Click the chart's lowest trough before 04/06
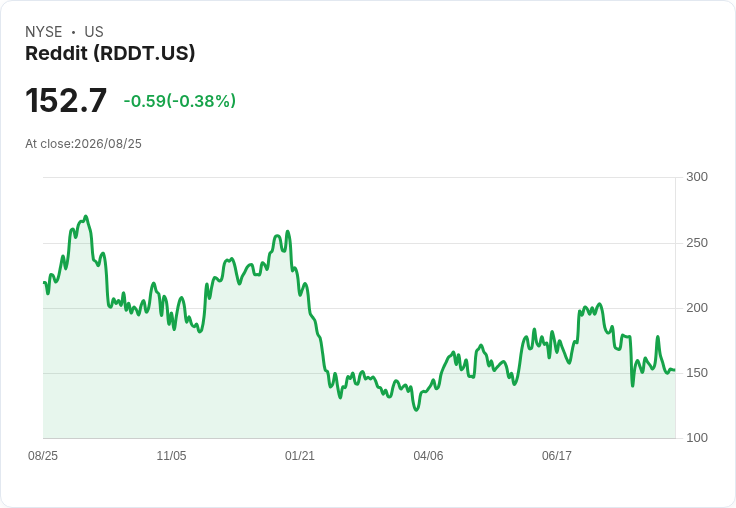Image resolution: width=736 pixels, height=508 pixels. [416, 410]
